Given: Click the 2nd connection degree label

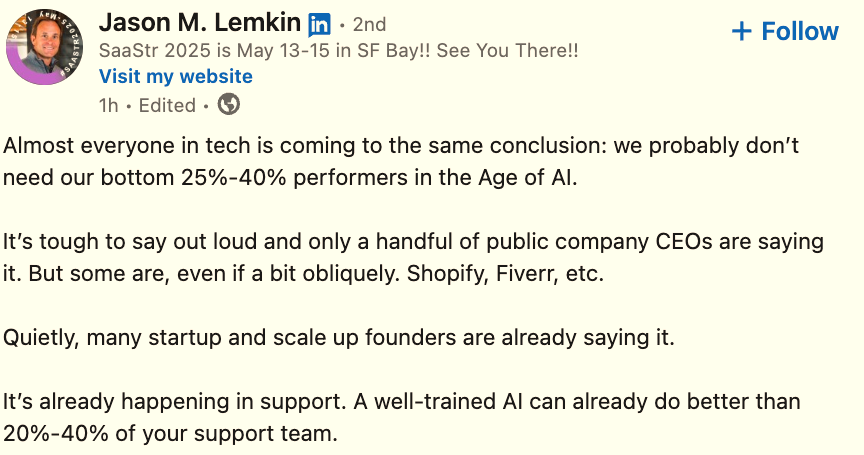Looking at the screenshot, I should point(369,25).
